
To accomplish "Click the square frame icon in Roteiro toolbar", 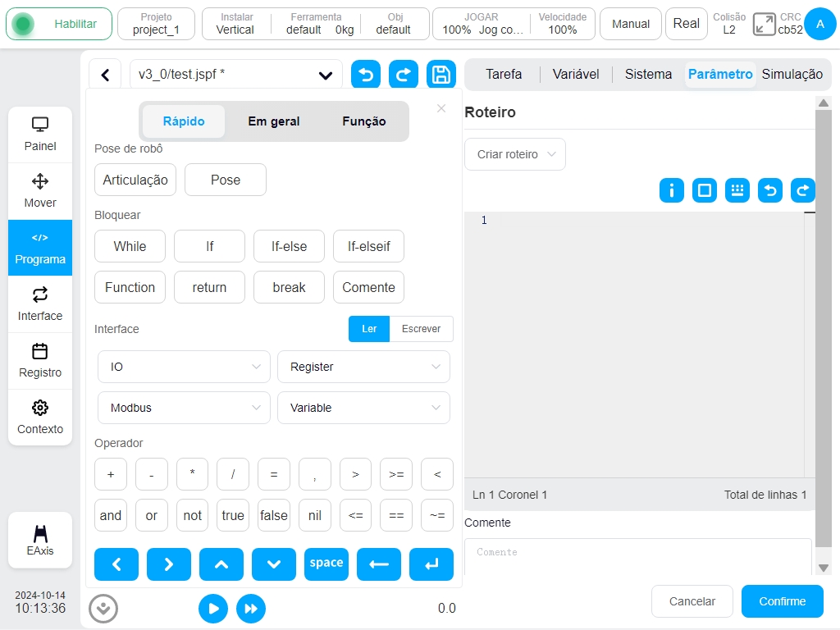I will pyautogui.click(x=705, y=190).
